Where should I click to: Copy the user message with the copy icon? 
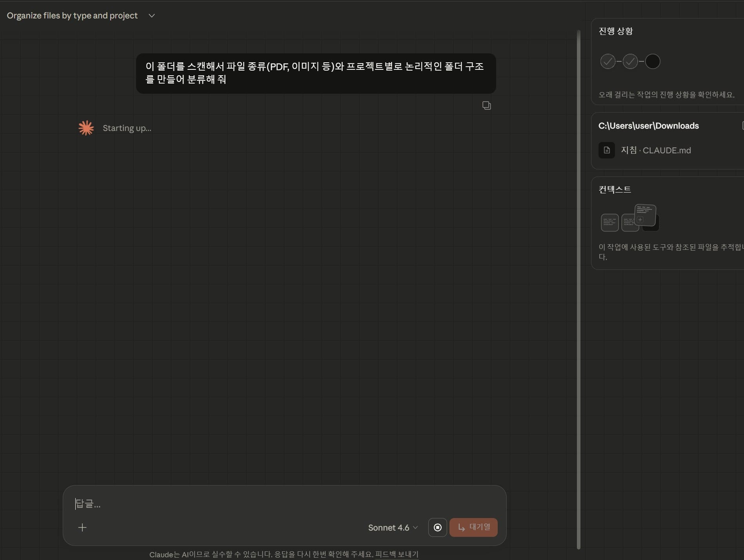coord(486,105)
